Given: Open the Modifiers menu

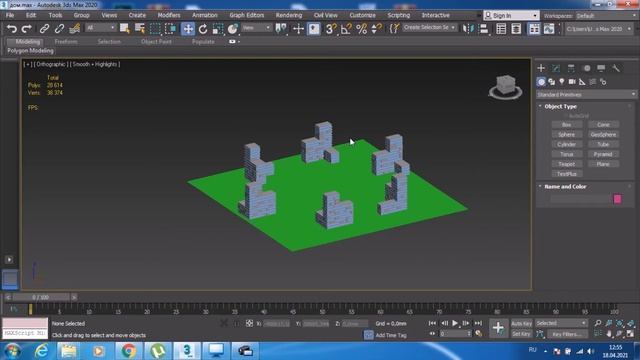Looking at the screenshot, I should coord(169,15).
